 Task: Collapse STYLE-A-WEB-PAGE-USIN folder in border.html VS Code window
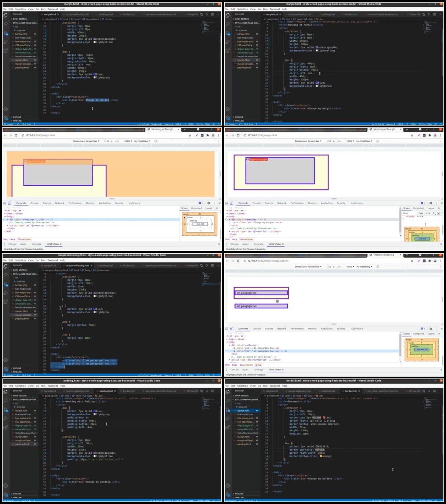click(247, 399)
